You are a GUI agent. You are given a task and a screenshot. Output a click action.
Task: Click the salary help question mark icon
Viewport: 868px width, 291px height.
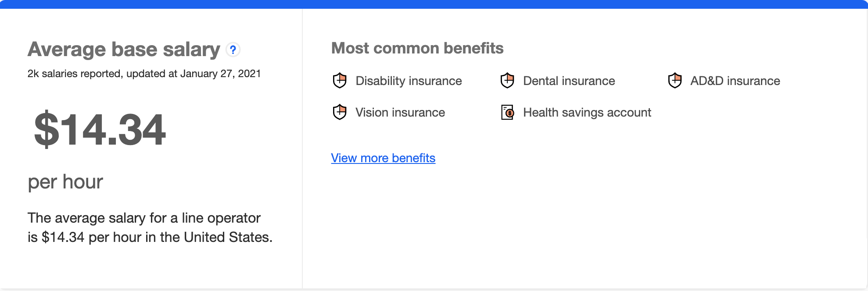(x=233, y=50)
